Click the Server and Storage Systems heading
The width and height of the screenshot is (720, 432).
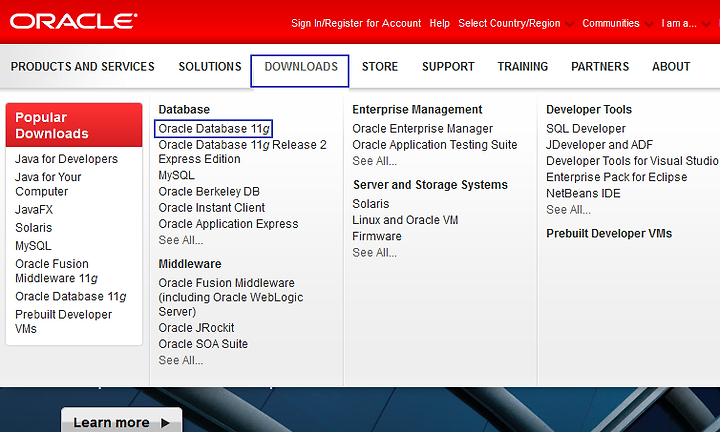pos(430,185)
